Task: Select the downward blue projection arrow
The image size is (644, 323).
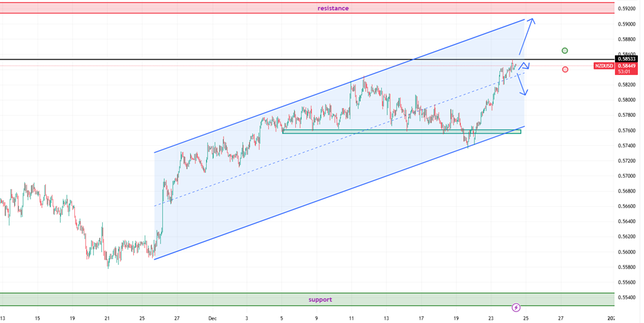Action: (x=522, y=84)
